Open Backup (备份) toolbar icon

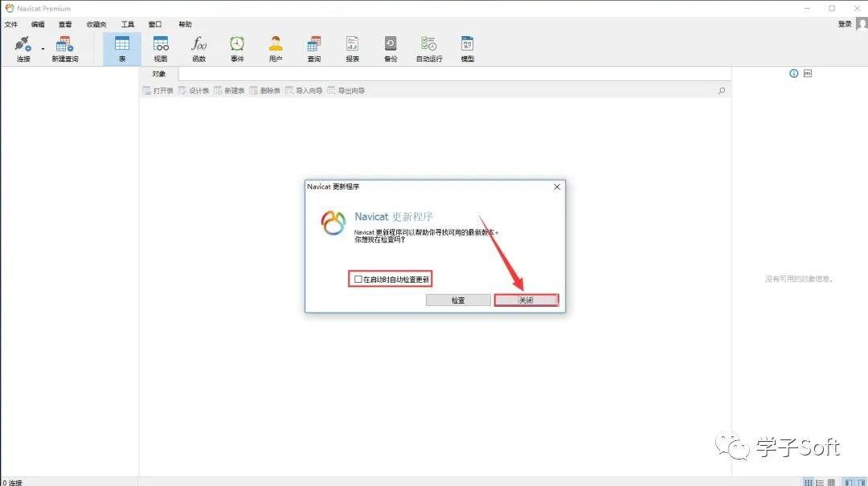pyautogui.click(x=391, y=49)
